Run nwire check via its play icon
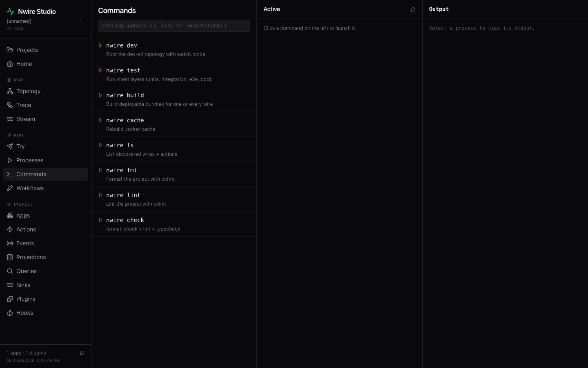Screen dimensions: 588x368 (x=100, y=220)
